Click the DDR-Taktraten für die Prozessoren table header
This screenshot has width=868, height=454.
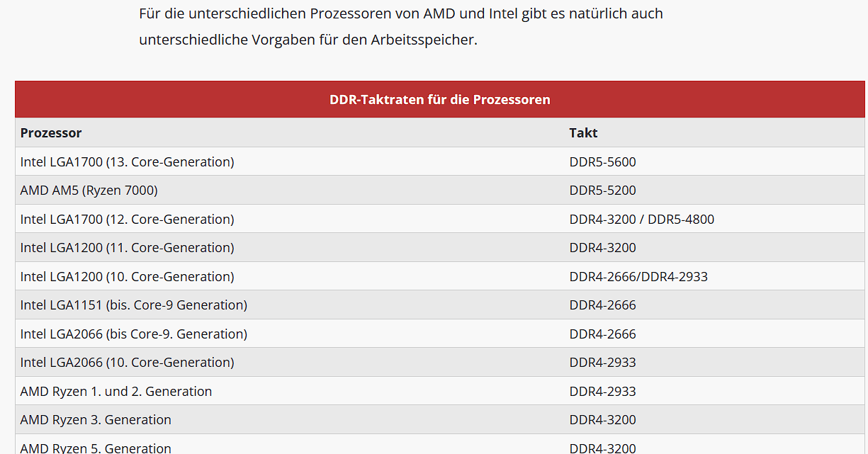440,99
